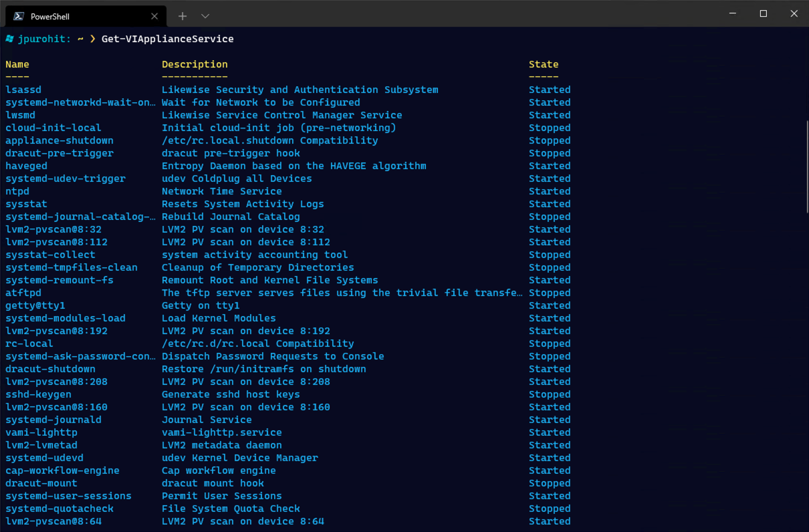809x532 pixels.
Task: Click 'Cap workflow engine' description
Action: click(219, 471)
